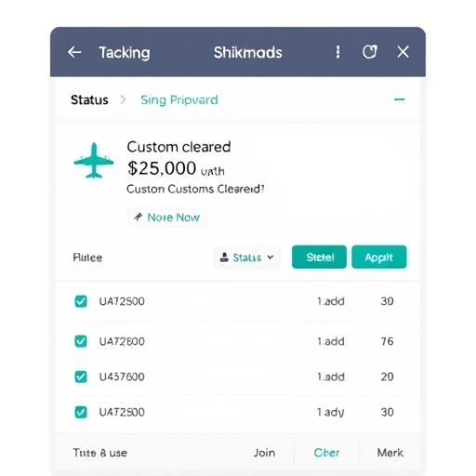Uncheck the first UA72500 row checkbox
This screenshot has height=476, width=476.
[81, 301]
